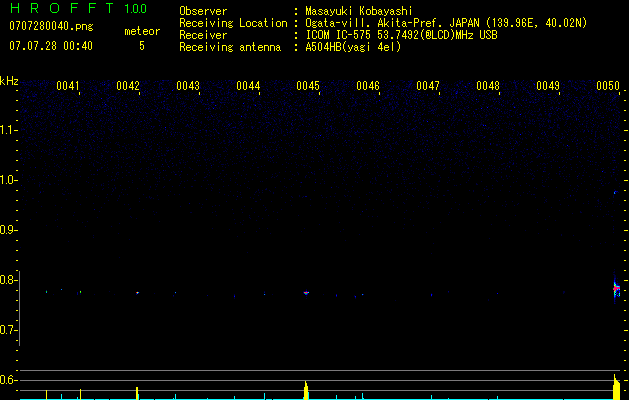Click the meteor count label
The width and height of the screenshot is (629, 400).
click(142, 31)
